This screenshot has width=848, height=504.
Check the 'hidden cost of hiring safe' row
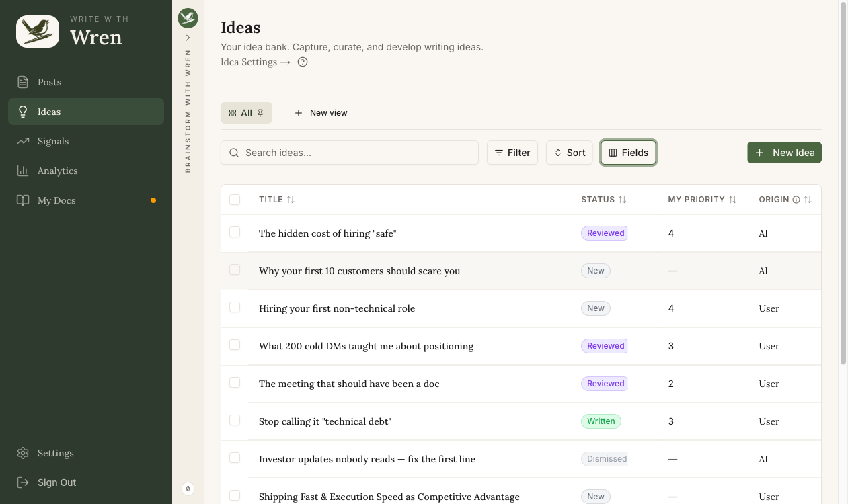(x=235, y=232)
